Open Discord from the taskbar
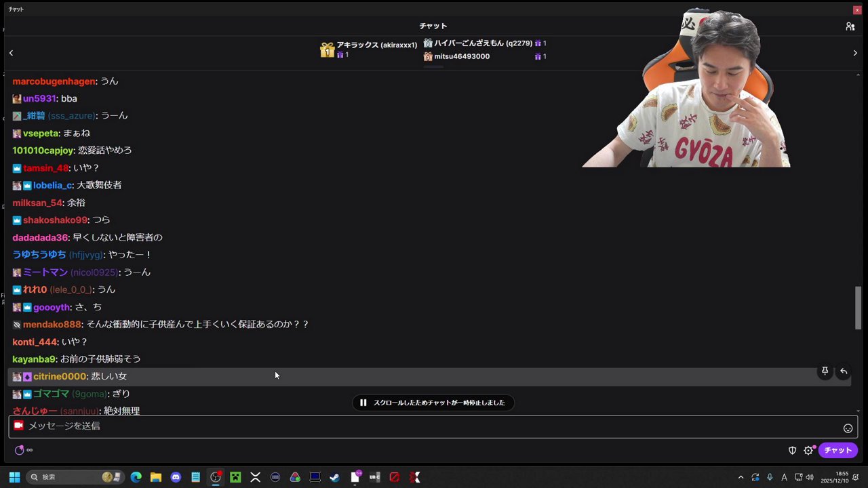The height and width of the screenshot is (488, 868). (176, 476)
